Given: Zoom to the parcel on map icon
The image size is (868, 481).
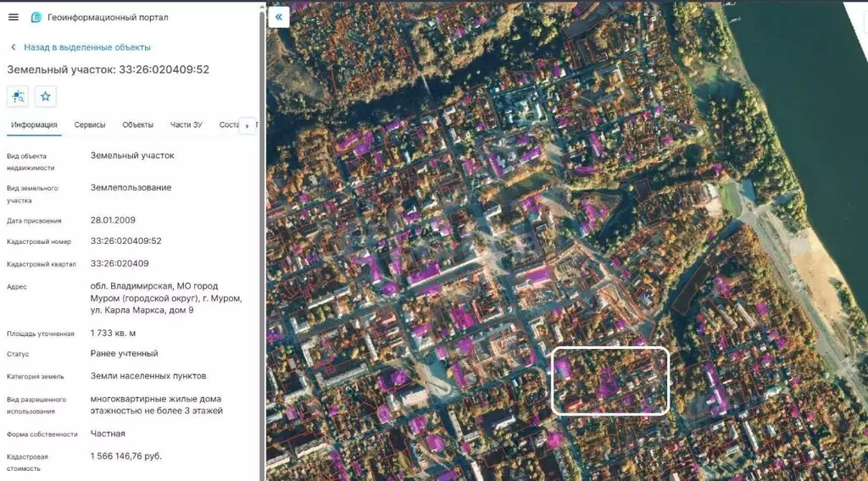Looking at the screenshot, I should pos(18,97).
